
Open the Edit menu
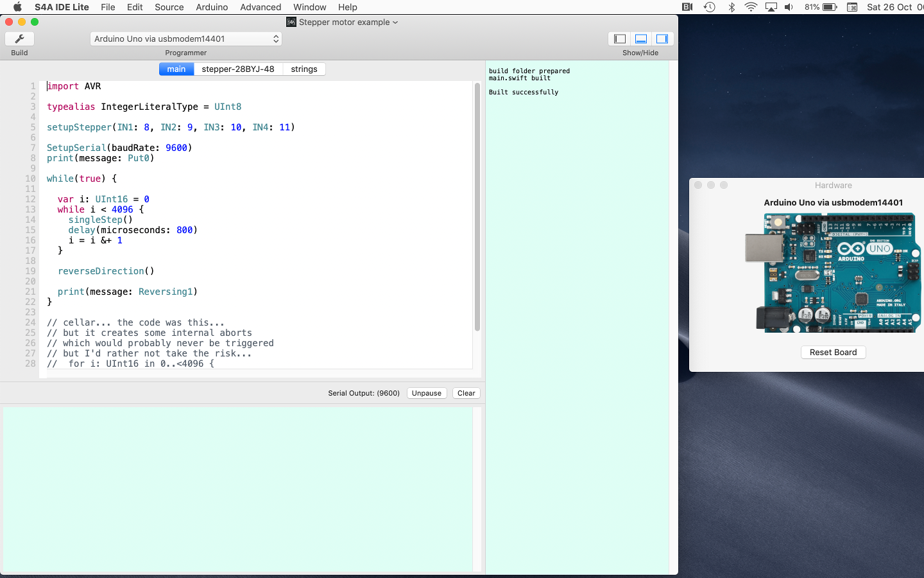[x=135, y=7]
